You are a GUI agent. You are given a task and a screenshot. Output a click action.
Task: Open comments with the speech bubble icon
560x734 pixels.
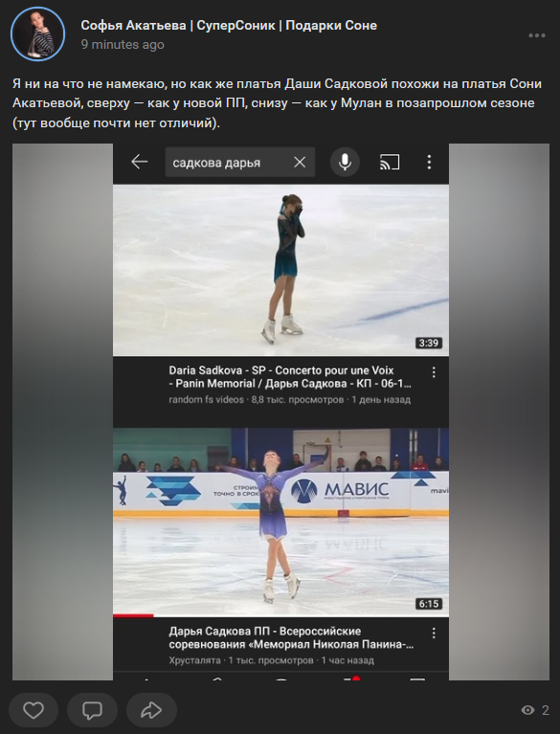(x=92, y=710)
